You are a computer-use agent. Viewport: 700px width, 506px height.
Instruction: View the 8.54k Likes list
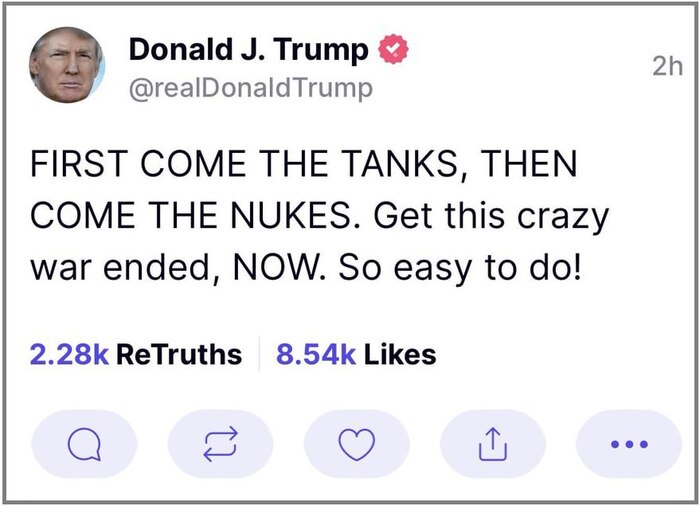[355, 354]
